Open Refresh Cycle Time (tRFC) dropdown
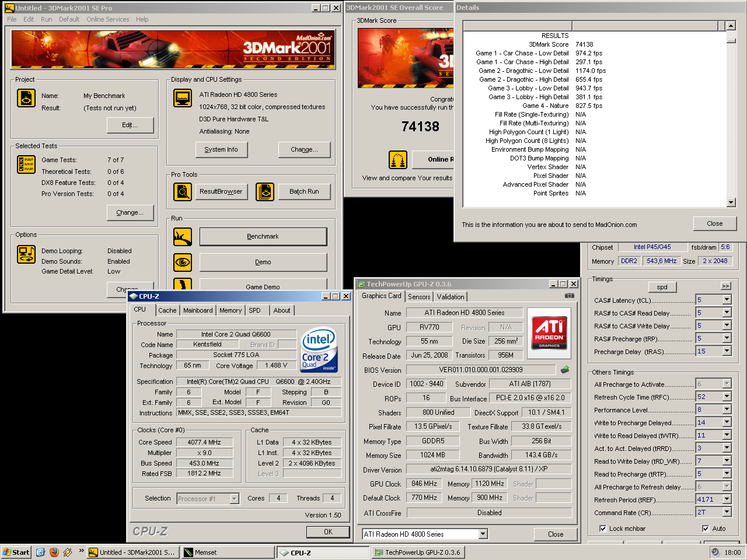The height and width of the screenshot is (560, 747). (x=727, y=397)
